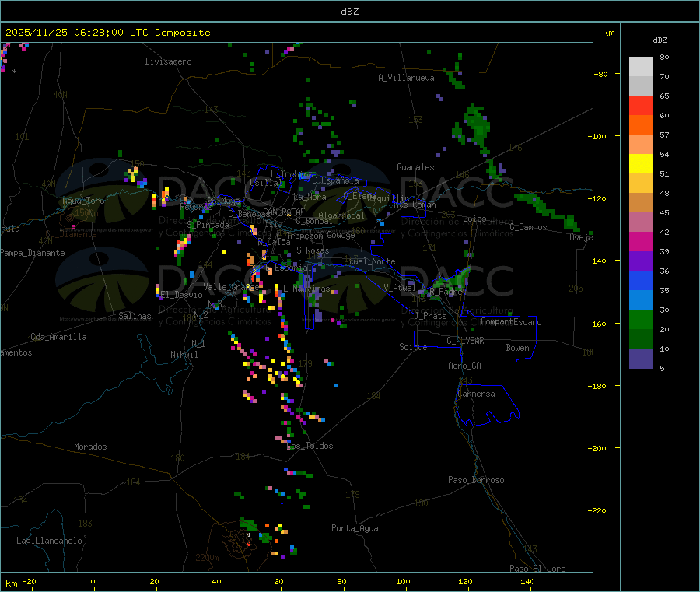700x592 pixels.
Task: Click the Soitue map label
Action: [414, 347]
